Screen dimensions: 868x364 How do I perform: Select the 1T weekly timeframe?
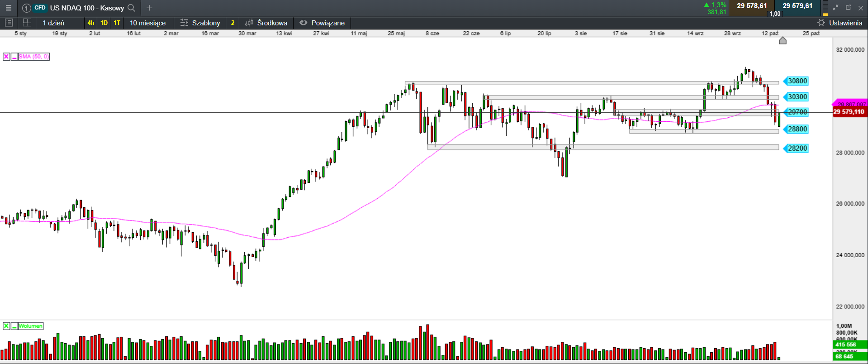coord(117,23)
